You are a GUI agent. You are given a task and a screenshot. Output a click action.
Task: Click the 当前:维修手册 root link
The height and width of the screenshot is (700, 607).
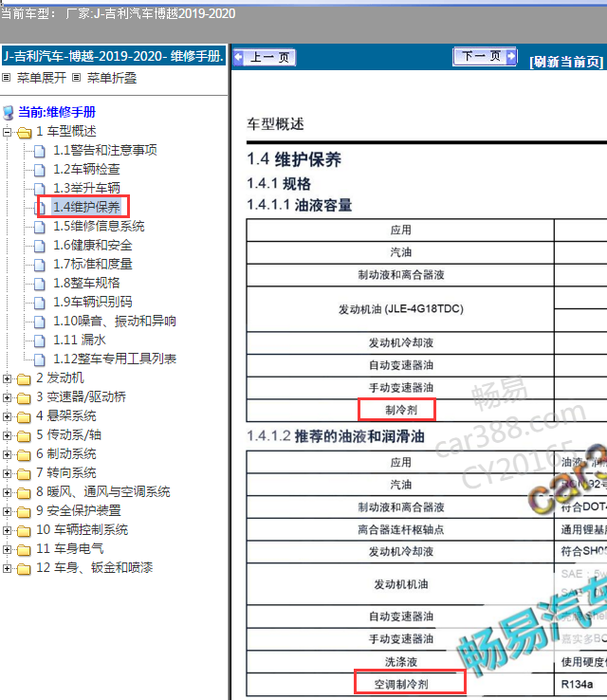pos(57,112)
